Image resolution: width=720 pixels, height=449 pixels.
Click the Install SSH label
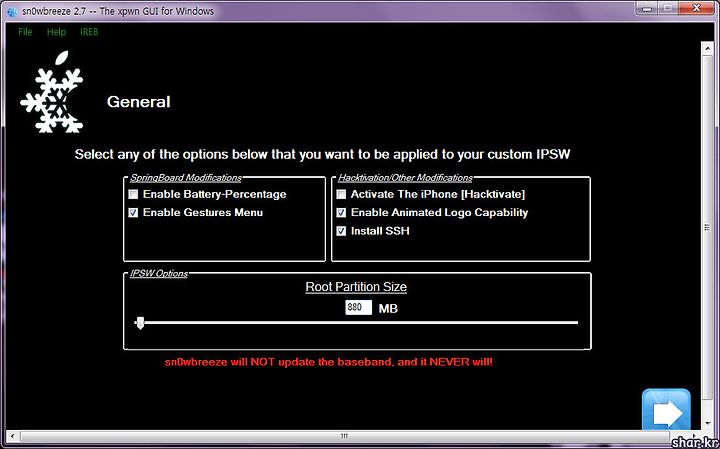380,231
